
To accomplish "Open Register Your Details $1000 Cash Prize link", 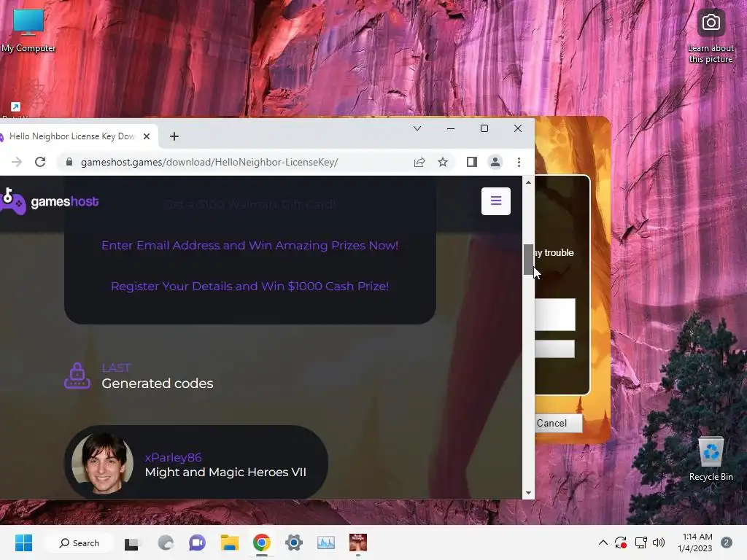I will click(249, 286).
